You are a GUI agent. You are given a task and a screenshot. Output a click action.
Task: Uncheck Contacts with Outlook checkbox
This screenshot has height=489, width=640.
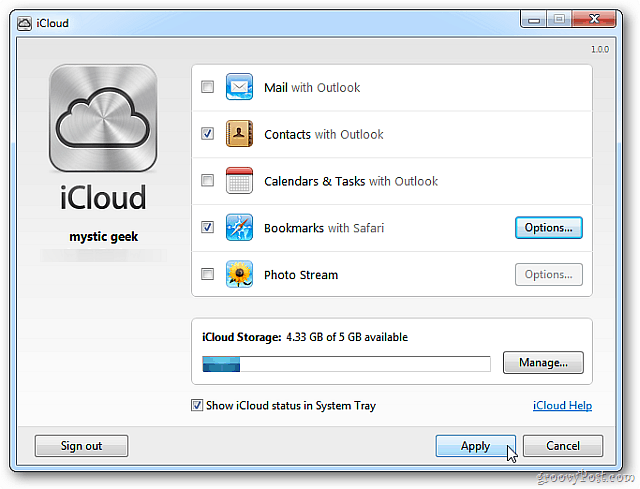(207, 133)
